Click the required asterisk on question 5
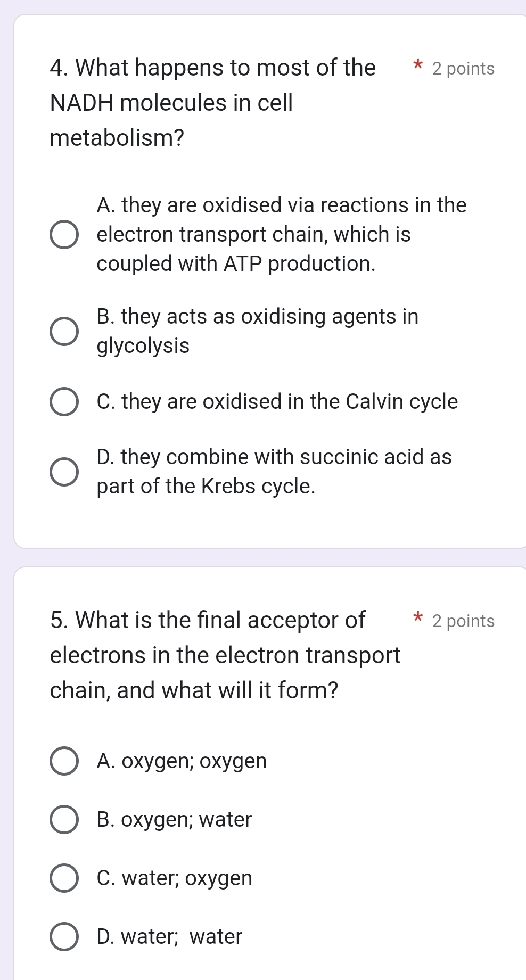 click(x=418, y=617)
